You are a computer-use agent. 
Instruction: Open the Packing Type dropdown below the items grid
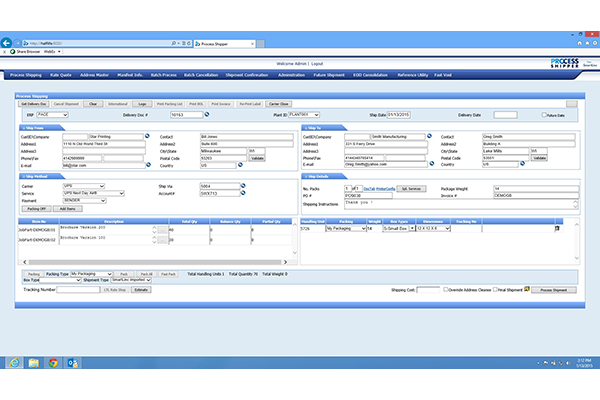point(91,274)
